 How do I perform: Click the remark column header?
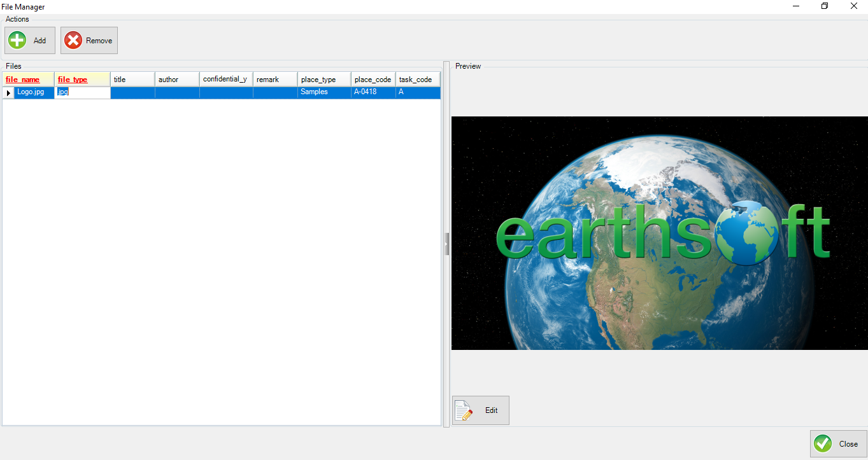274,79
